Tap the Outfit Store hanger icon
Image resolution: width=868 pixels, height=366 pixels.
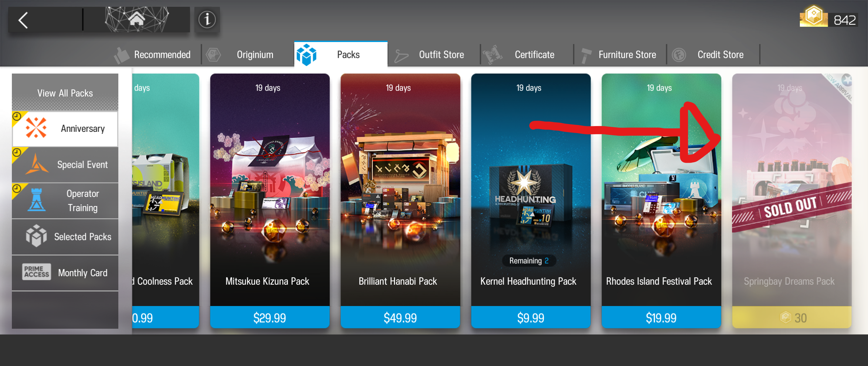[401, 56]
